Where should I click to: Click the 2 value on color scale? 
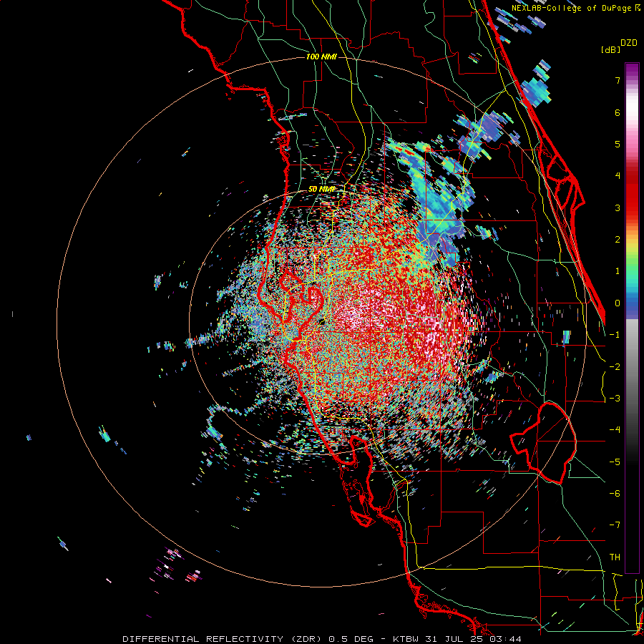click(618, 240)
